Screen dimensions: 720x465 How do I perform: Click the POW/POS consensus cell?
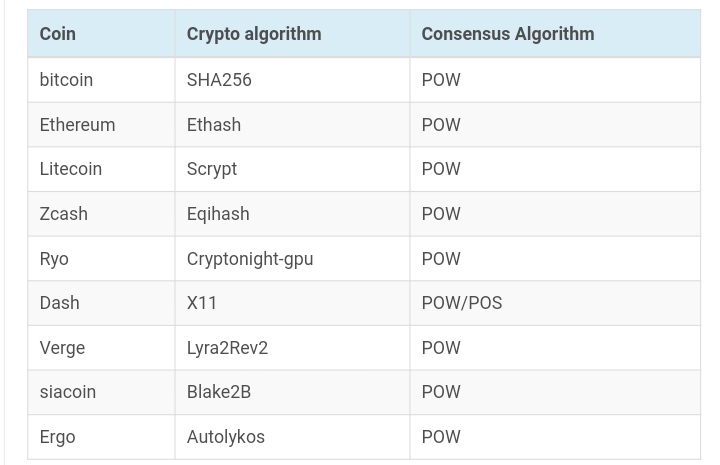tap(462, 303)
